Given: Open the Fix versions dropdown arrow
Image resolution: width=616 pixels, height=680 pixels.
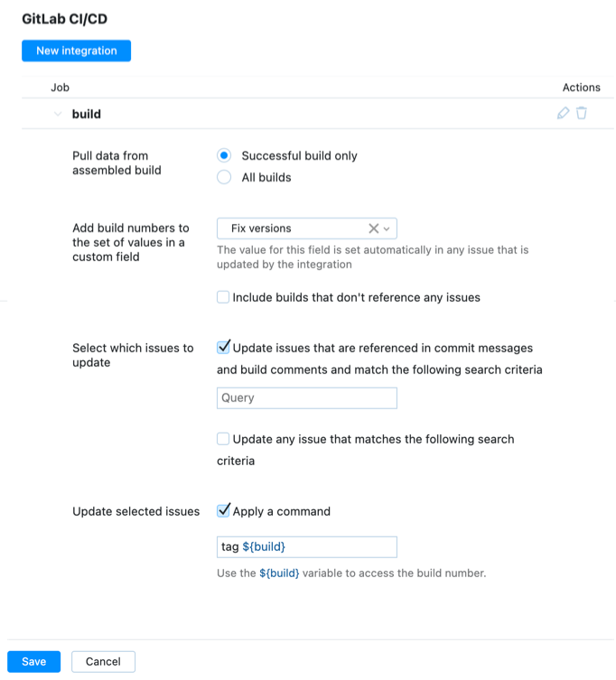Looking at the screenshot, I should pyautogui.click(x=387, y=229).
